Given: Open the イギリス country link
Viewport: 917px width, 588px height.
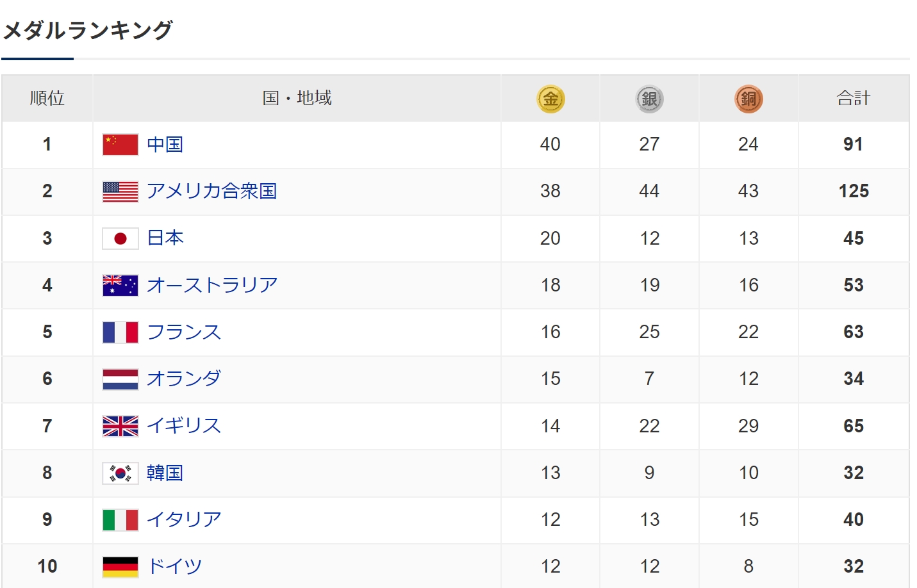Looking at the screenshot, I should [184, 426].
